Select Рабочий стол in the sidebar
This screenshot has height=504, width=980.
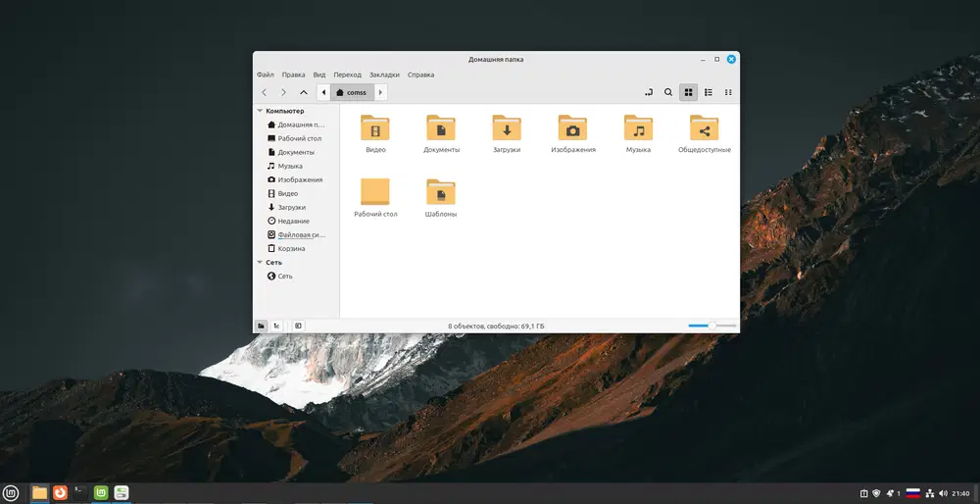294,139
